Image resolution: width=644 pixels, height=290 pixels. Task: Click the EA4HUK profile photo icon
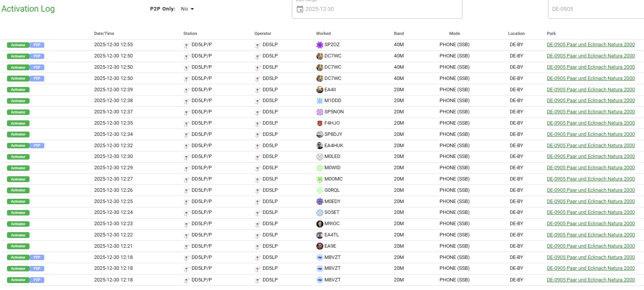[x=319, y=146]
